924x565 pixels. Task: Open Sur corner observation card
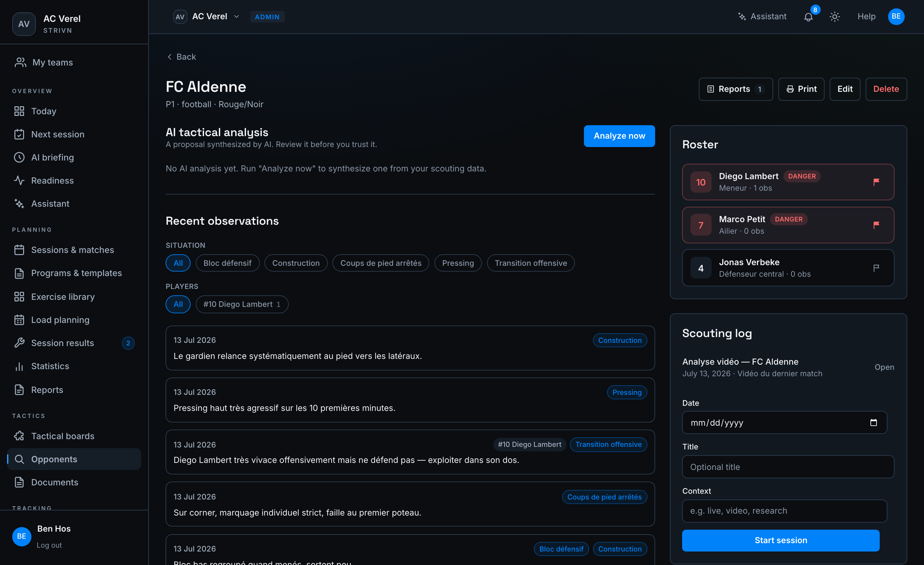pyautogui.click(x=410, y=504)
